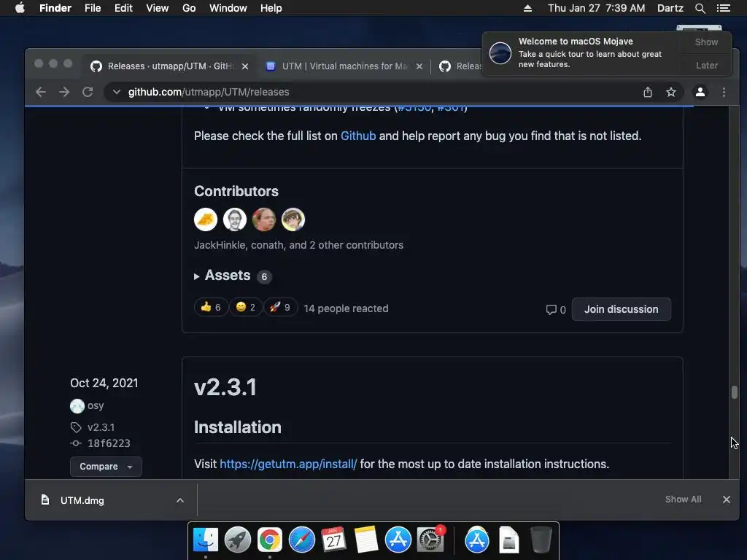Click the Join discussion button
Viewport: 747px width, 560px height.
[622, 309]
